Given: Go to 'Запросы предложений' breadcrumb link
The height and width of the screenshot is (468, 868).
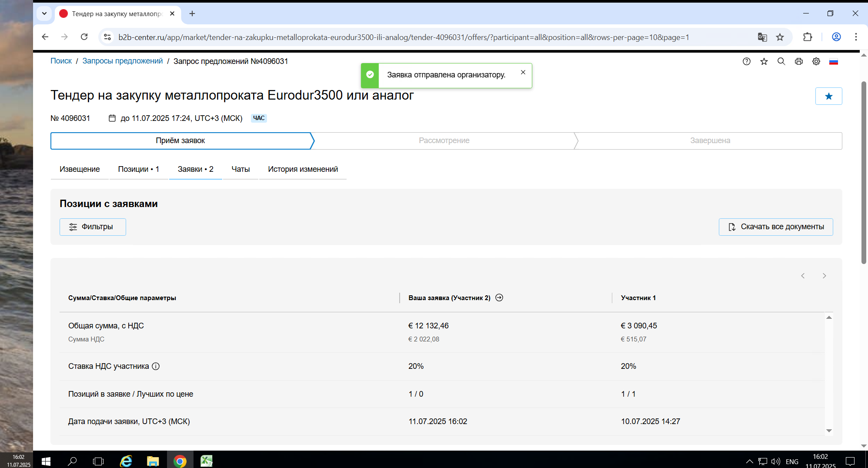Looking at the screenshot, I should pos(123,61).
